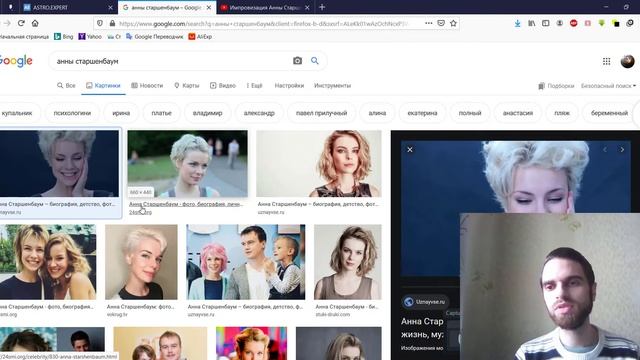Open the Все search tab
640x360 pixels.
pyautogui.click(x=66, y=86)
